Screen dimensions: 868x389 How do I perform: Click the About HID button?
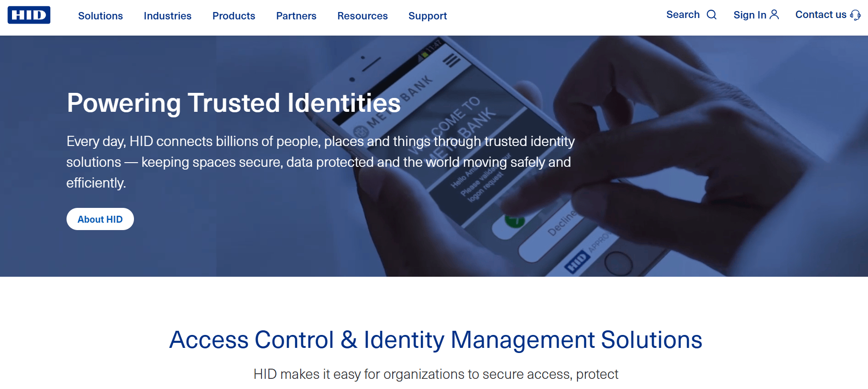(x=100, y=219)
